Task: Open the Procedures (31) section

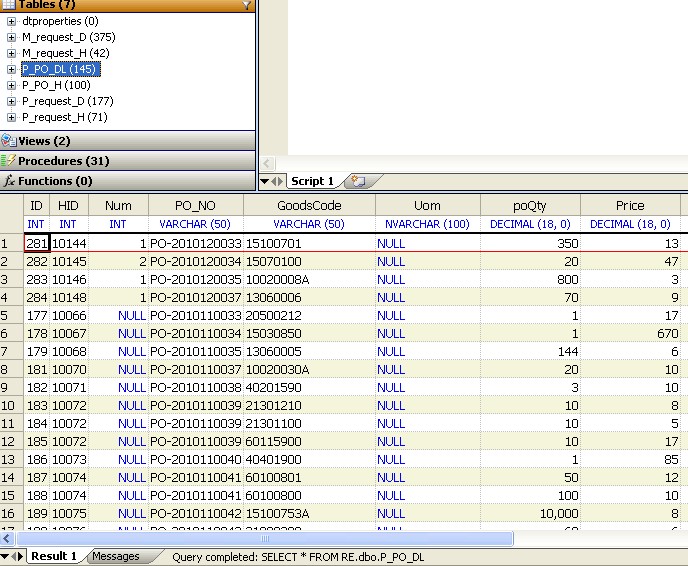Action: point(128,161)
